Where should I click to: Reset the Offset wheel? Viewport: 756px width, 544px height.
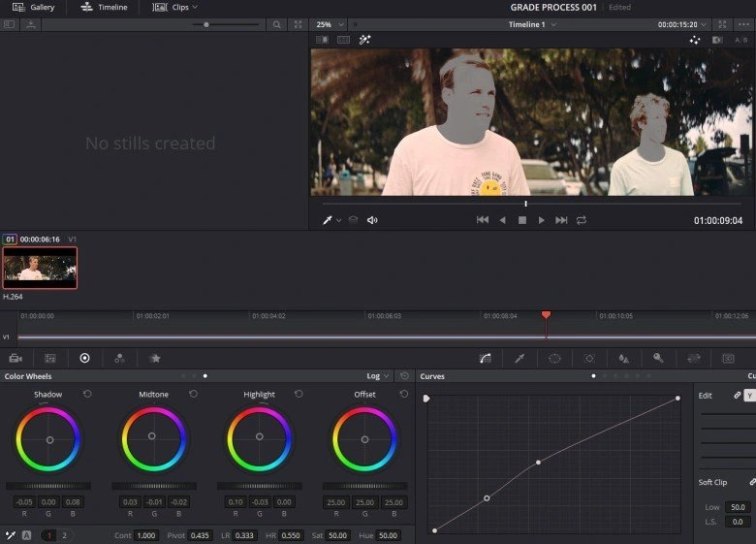[404, 394]
